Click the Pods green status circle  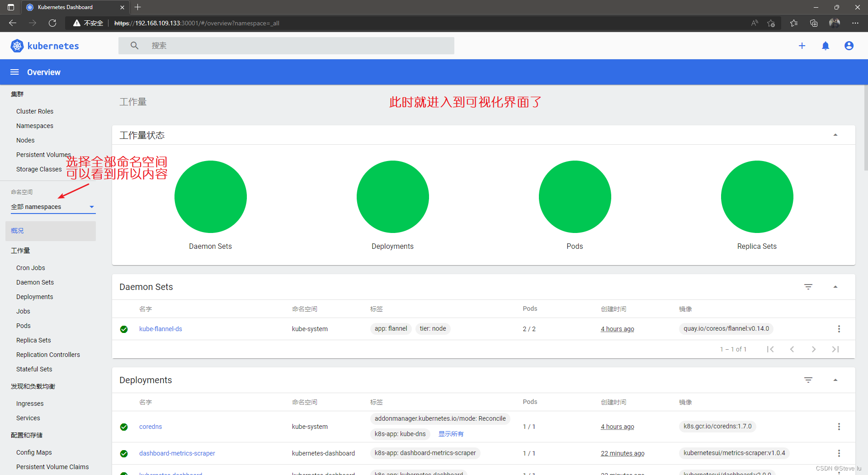[x=575, y=197]
